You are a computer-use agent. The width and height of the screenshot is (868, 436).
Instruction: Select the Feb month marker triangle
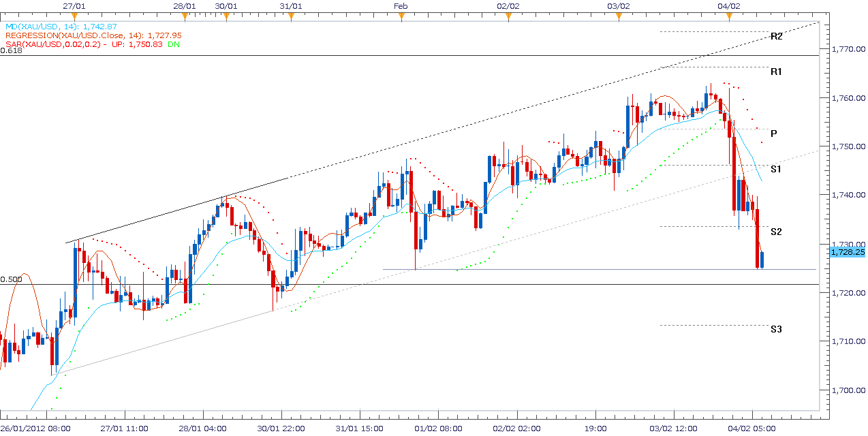click(x=401, y=18)
